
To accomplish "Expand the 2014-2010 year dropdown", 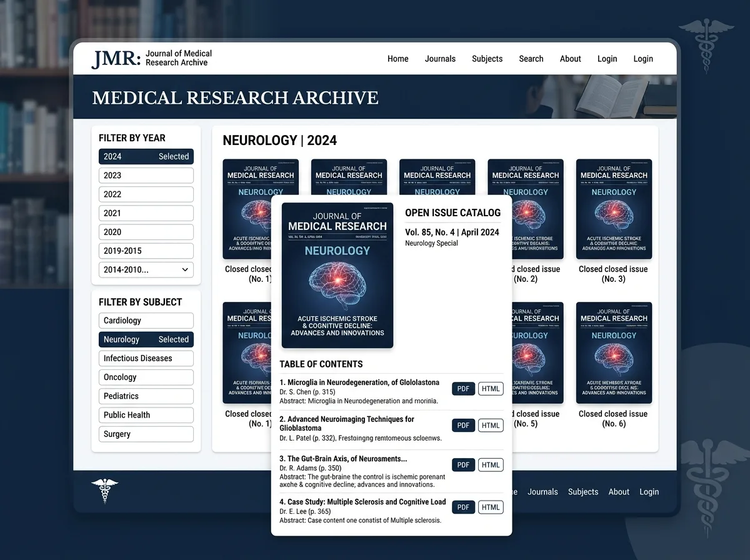I will click(x=146, y=269).
